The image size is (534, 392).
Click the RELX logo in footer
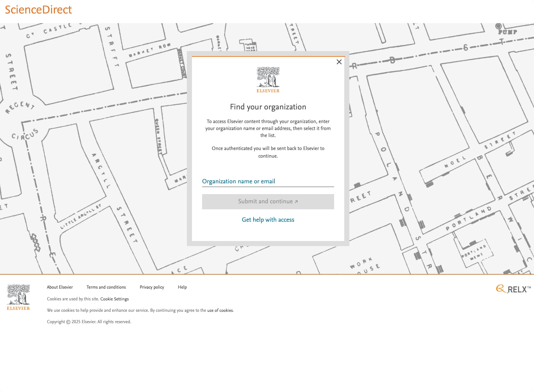(x=513, y=289)
